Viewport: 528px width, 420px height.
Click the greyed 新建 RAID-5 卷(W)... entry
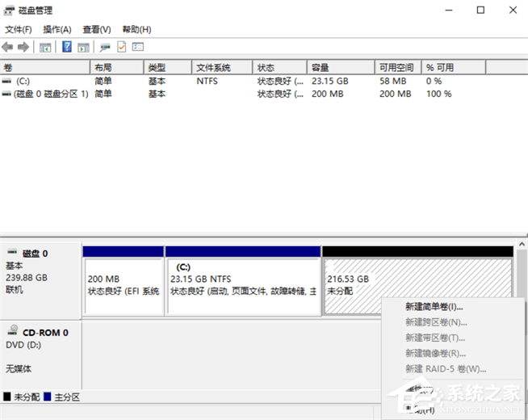click(x=446, y=369)
